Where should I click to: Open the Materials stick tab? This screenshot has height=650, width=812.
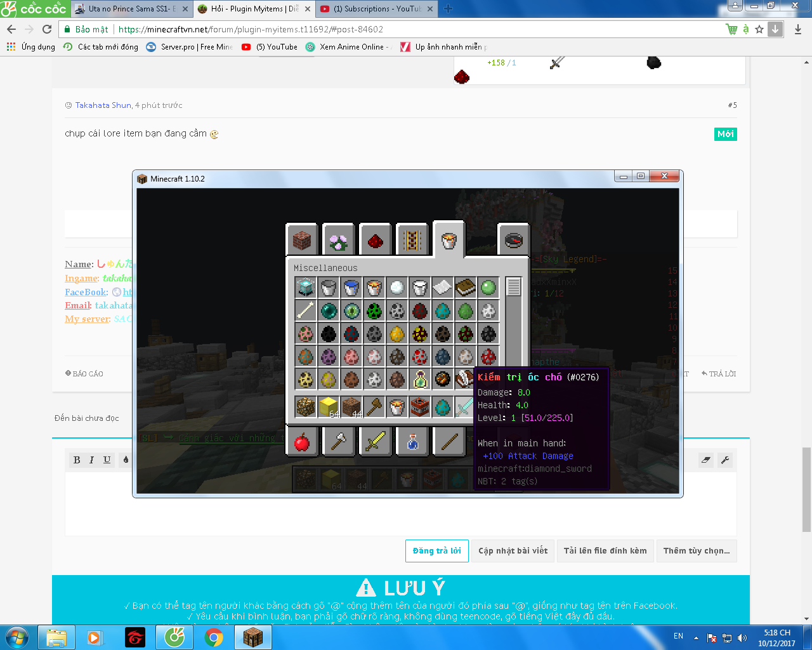[449, 441]
